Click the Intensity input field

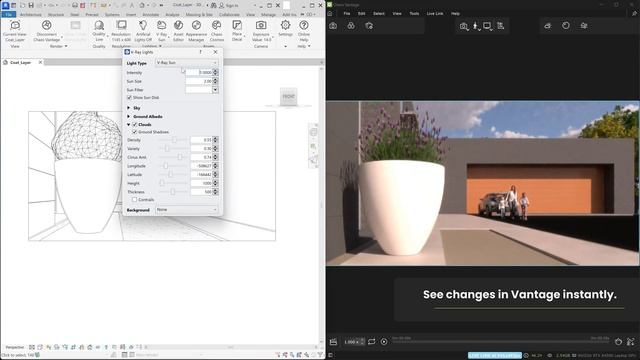pos(199,73)
